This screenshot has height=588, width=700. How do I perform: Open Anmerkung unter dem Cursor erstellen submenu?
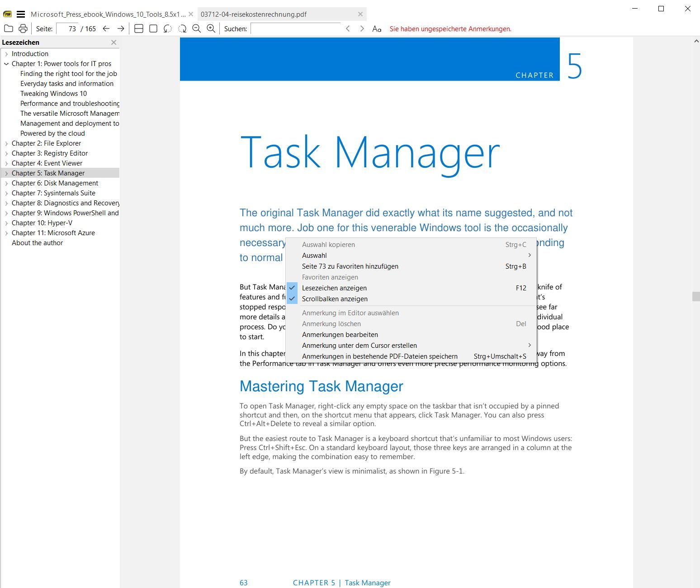click(411, 345)
